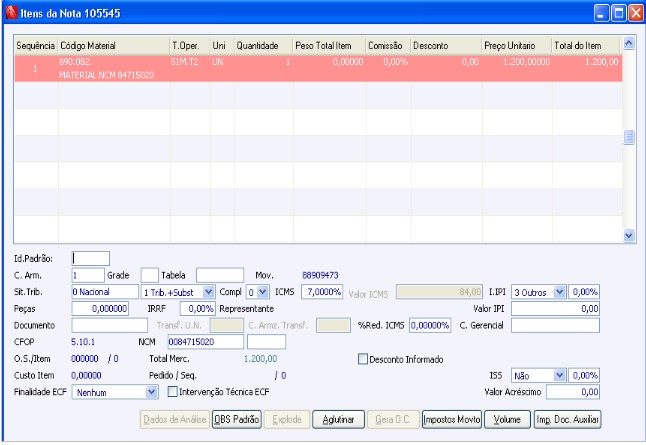
Task: Select row text 'MATERIAL NCM 84715020'
Action: point(106,75)
